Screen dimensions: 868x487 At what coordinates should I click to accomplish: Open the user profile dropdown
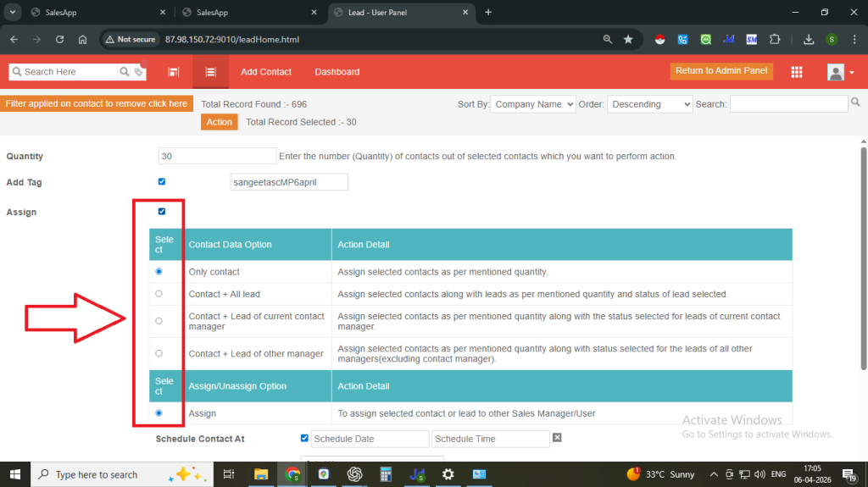(x=840, y=73)
